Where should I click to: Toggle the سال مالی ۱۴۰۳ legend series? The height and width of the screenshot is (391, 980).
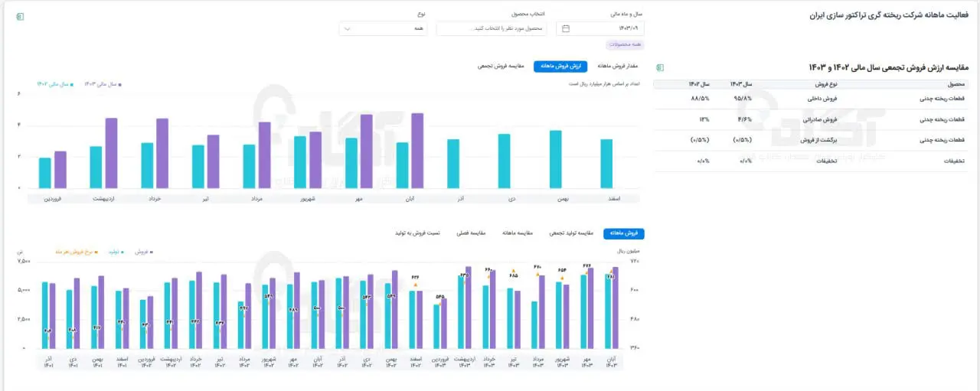103,84
